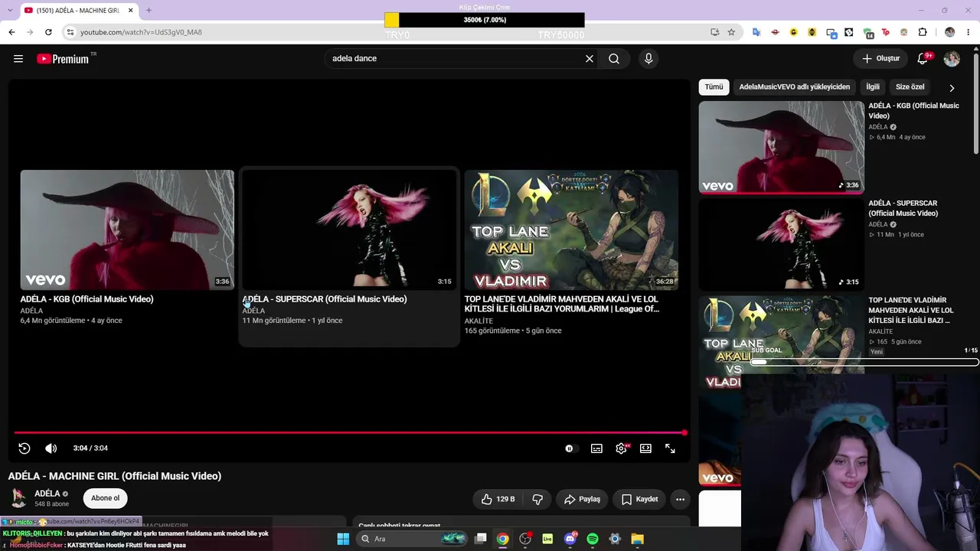Bookmark this page with the star
Image resolution: width=980 pixels, height=551 pixels.
click(x=731, y=32)
